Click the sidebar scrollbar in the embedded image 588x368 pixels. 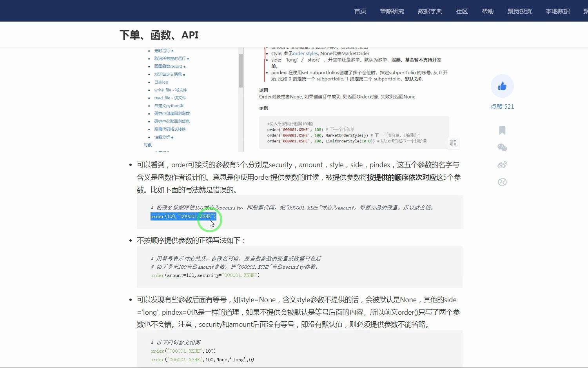tap(241, 71)
